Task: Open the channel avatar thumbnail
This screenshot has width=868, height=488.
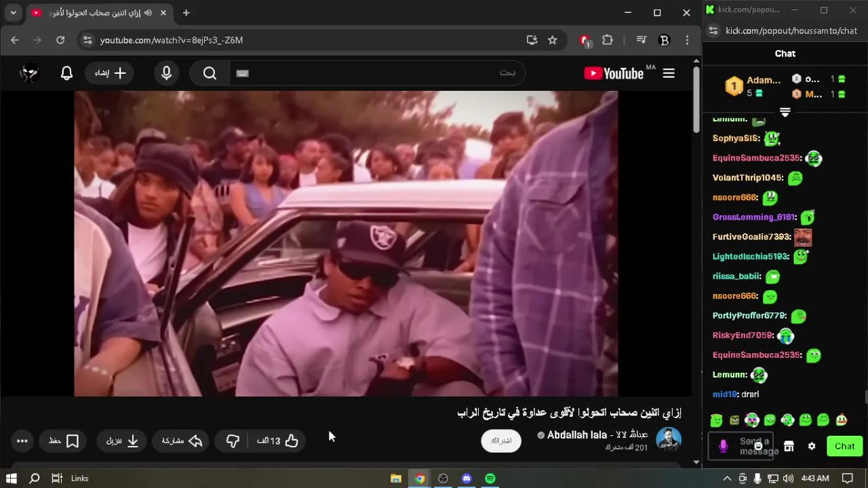Action: tap(668, 441)
